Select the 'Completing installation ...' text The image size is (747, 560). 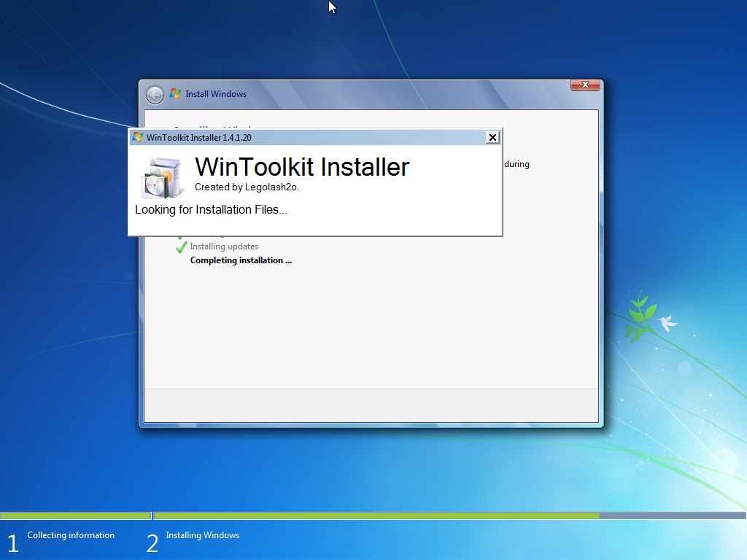(241, 260)
